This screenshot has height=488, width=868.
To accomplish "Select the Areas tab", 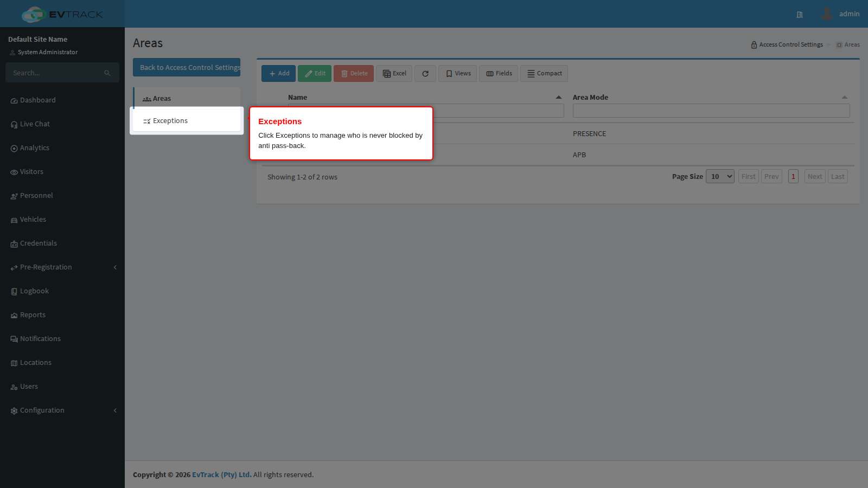I will point(187,98).
